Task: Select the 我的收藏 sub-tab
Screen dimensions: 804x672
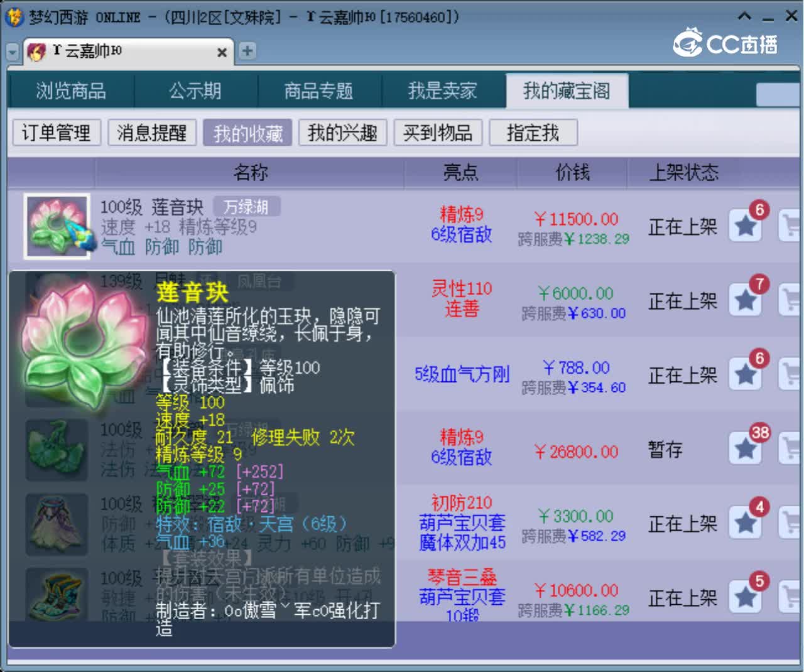Action: (x=247, y=133)
